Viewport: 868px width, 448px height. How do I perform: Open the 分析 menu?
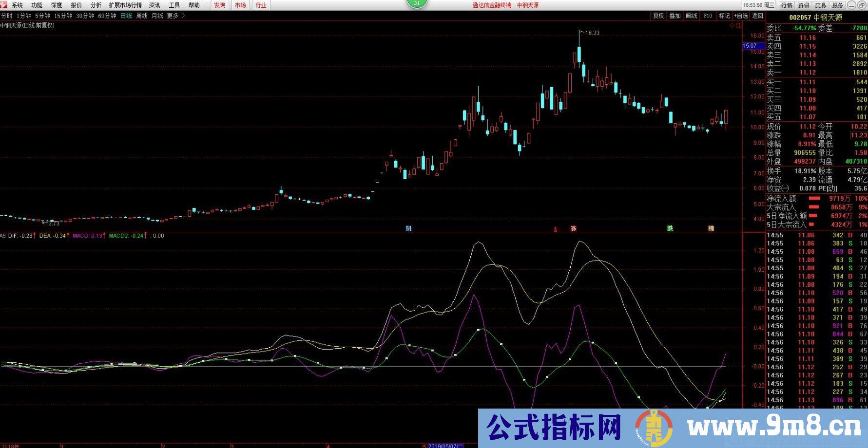point(96,5)
